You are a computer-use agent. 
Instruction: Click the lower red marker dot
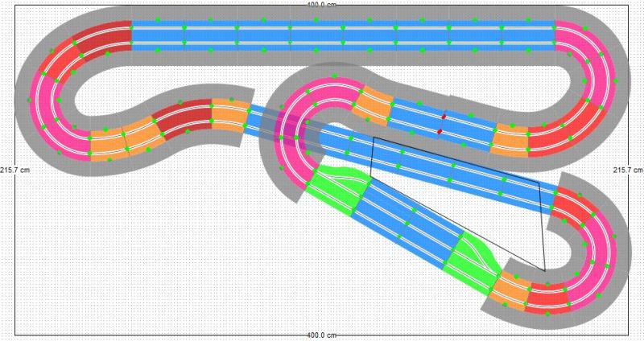440,130
